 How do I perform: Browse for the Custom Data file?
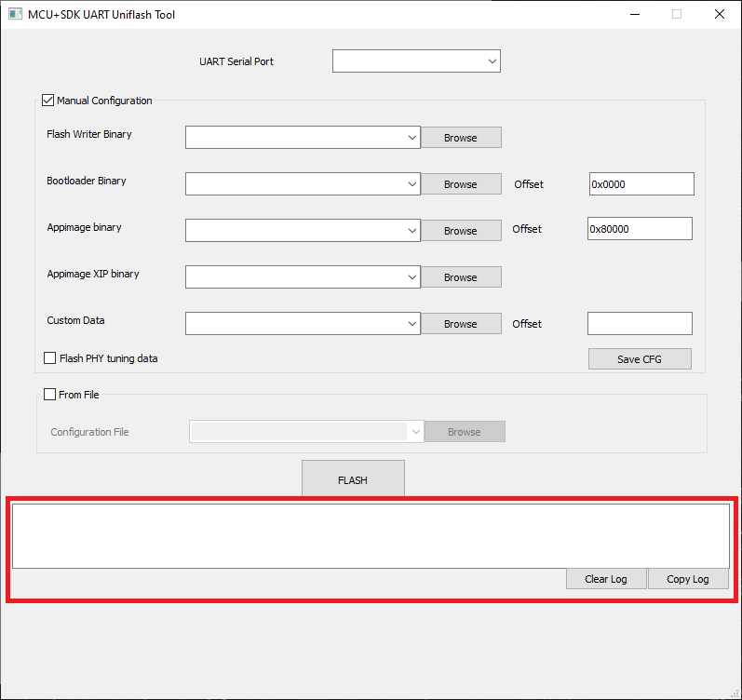[461, 324]
